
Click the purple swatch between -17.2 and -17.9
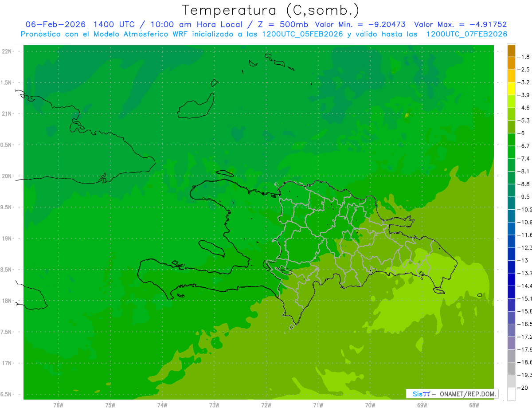point(511,343)
